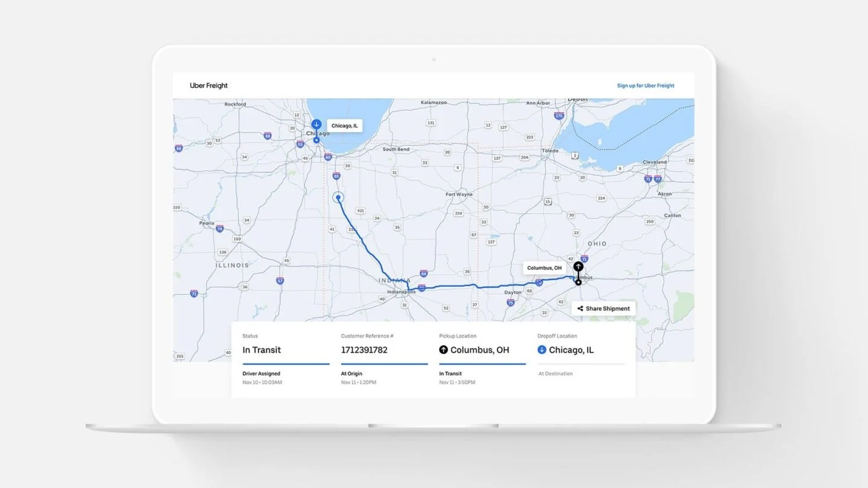
Task: Click the Rockford city label on map
Action: tap(235, 104)
